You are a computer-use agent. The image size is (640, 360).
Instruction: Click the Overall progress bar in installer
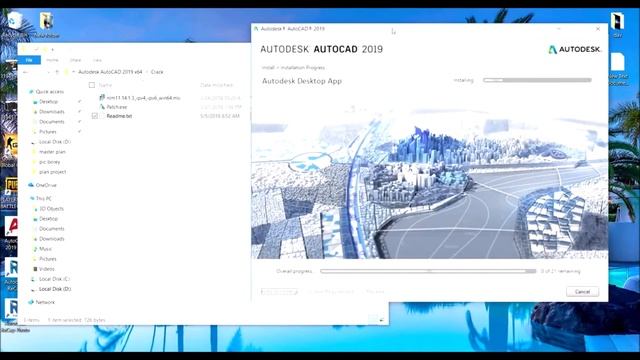[428, 271]
